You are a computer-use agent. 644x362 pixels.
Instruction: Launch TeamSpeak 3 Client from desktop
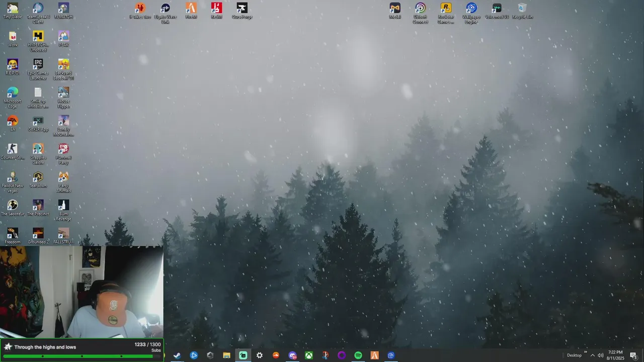(x=38, y=13)
